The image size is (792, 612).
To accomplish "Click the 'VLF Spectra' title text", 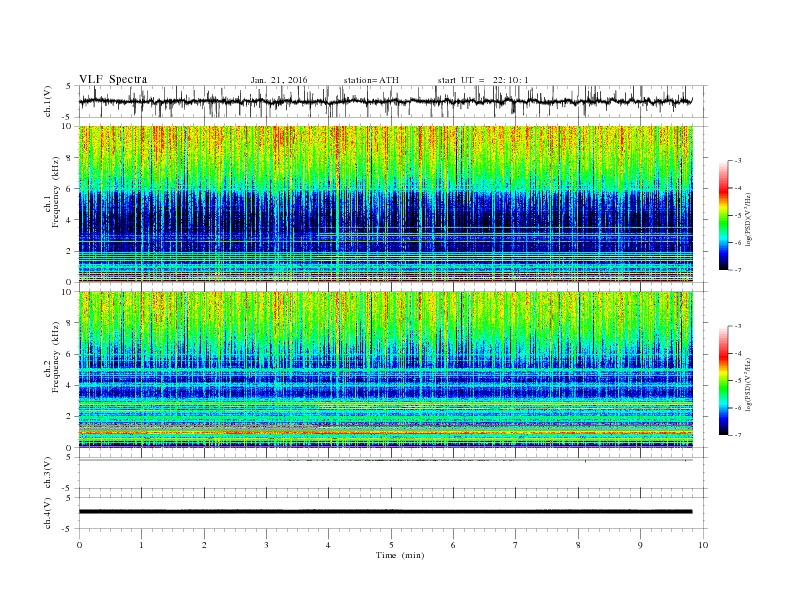I will point(113,79).
